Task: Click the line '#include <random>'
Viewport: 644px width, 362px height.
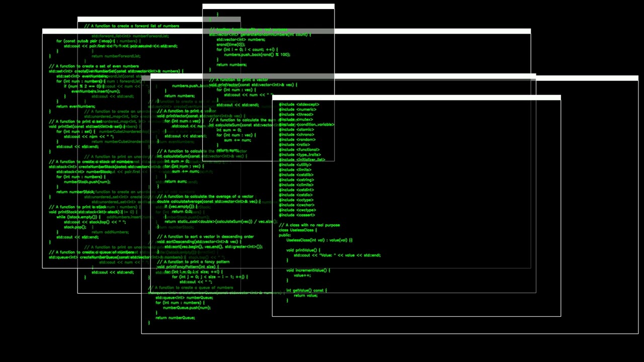Action: (297, 140)
